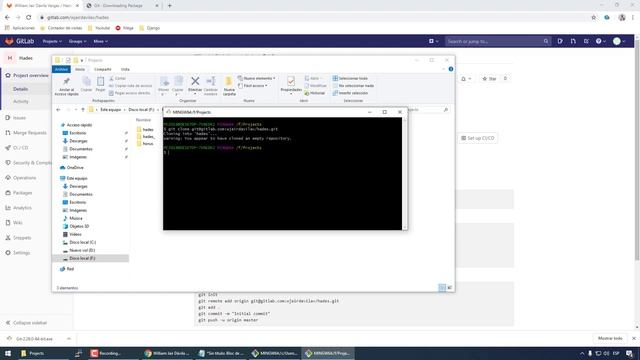Open the Fácil acceso dropdown in ribbon
The image size is (640, 360).
[253, 86]
